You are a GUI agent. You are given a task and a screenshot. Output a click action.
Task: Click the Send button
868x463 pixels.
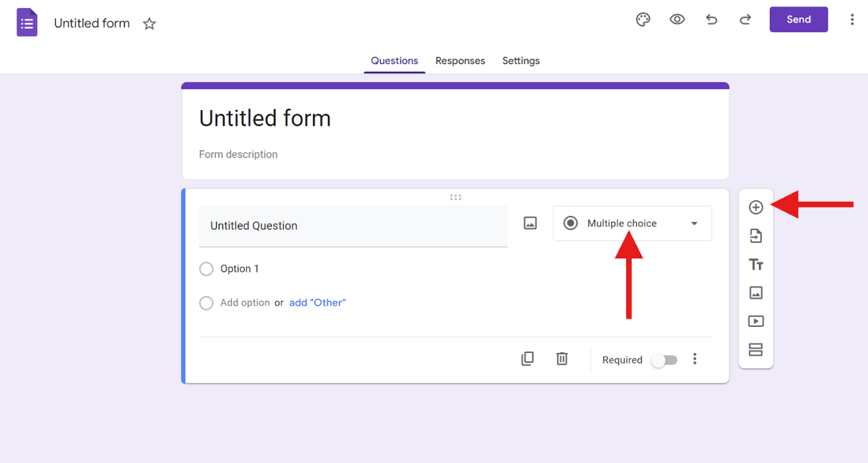(x=798, y=19)
